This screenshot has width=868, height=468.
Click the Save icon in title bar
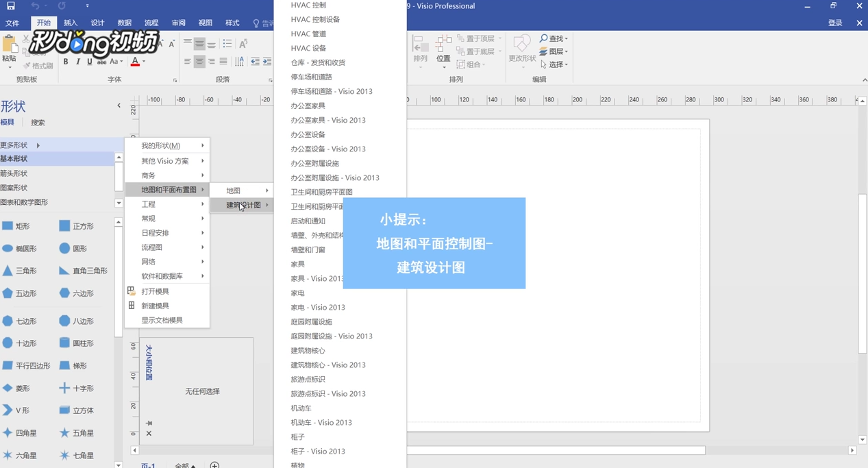pos(11,6)
